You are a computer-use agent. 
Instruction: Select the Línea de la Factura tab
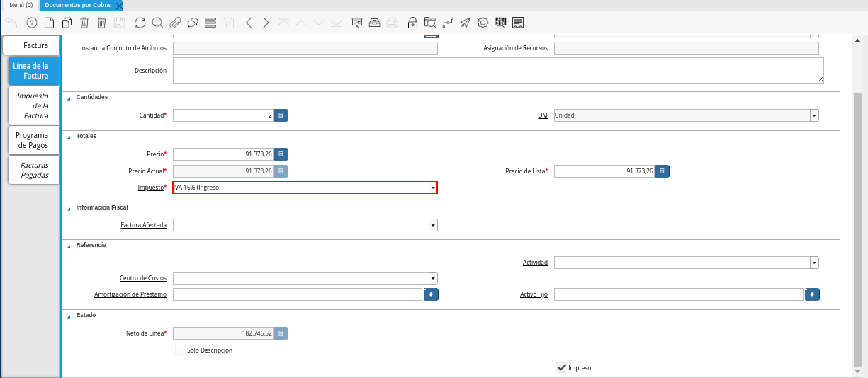pyautogui.click(x=35, y=71)
